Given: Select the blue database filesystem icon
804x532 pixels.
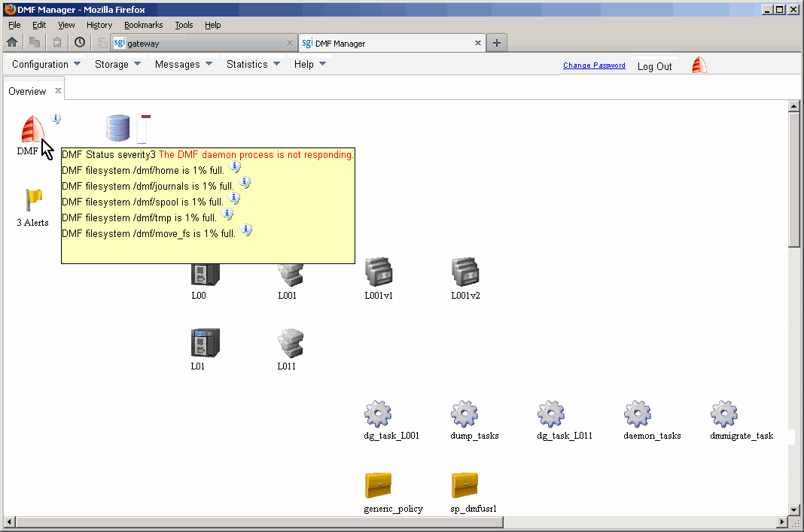Looking at the screenshot, I should (x=117, y=128).
